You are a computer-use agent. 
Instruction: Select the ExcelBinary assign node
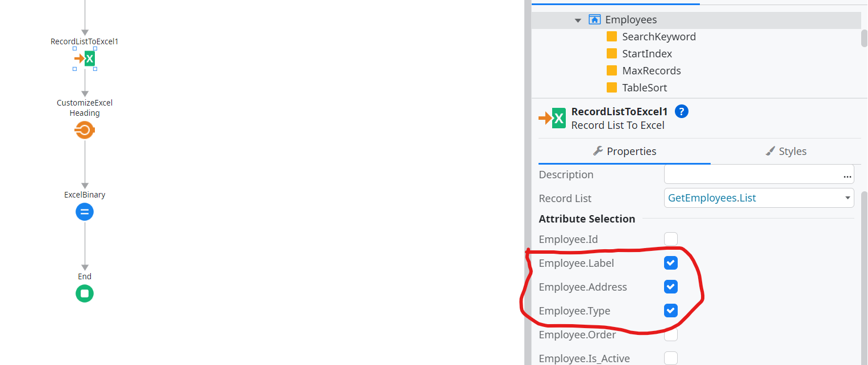pos(85,212)
